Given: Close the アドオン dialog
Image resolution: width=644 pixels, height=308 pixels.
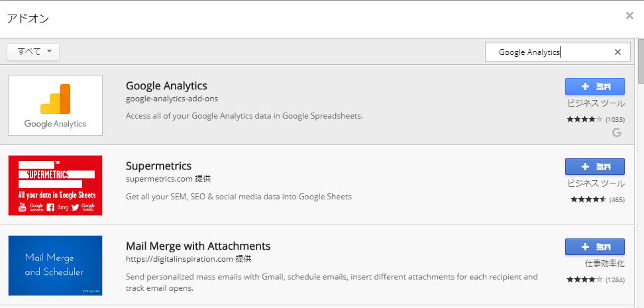Looking at the screenshot, I should tap(629, 16).
